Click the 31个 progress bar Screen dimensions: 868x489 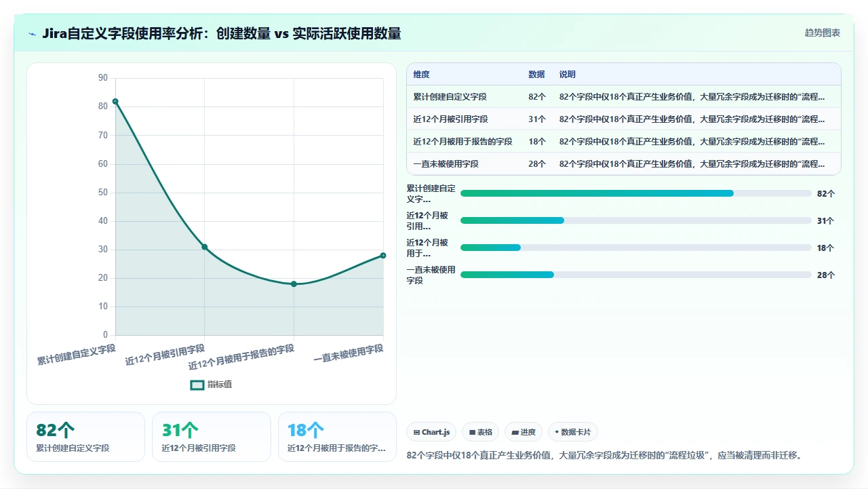pyautogui.click(x=636, y=220)
